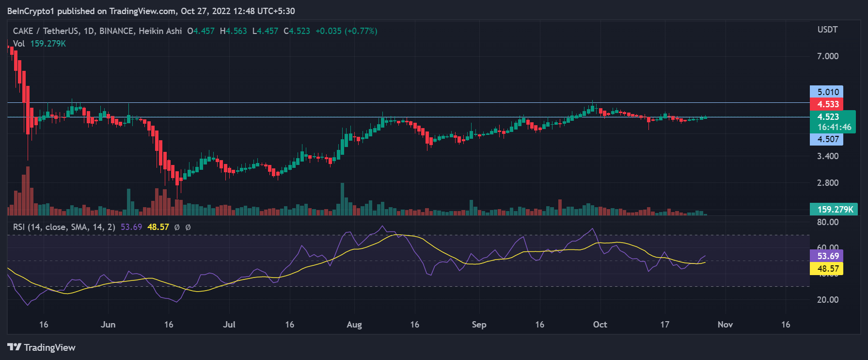Click the Jun date label on time axis
Image resolution: width=868 pixels, height=360 pixels.
pyautogui.click(x=108, y=325)
